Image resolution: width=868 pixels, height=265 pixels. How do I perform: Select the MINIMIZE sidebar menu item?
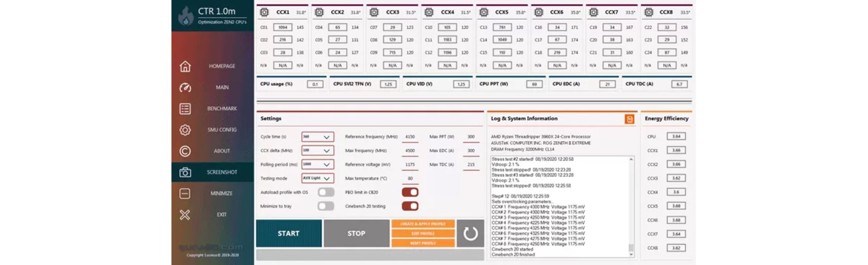(221, 194)
